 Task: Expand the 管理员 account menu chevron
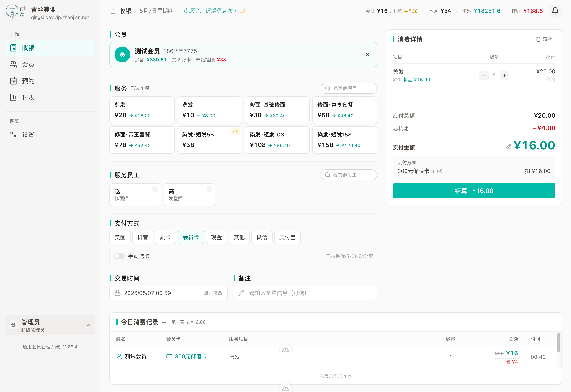coord(89,325)
